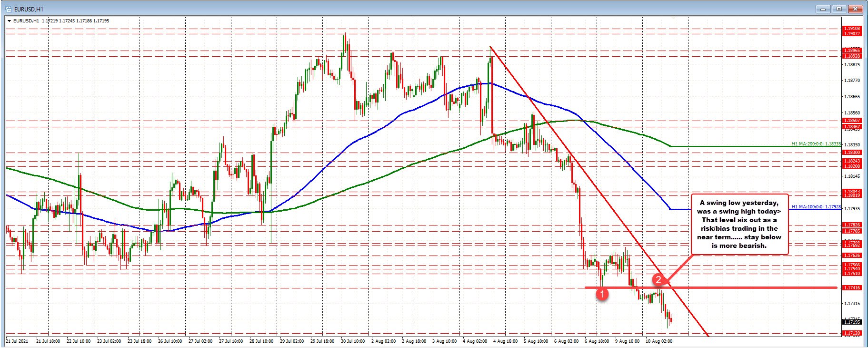Select the H1 MA:200 indicator label
This screenshot has height=348, width=868.
pyautogui.click(x=816, y=143)
